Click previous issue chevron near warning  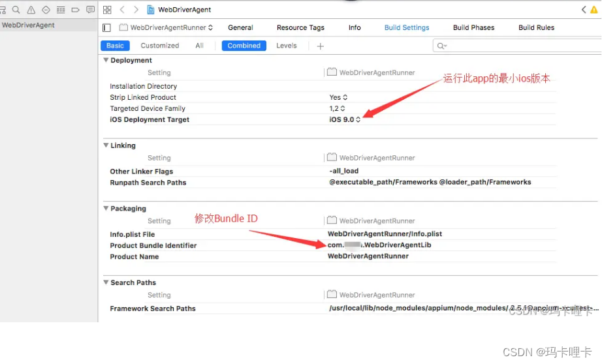point(584,10)
